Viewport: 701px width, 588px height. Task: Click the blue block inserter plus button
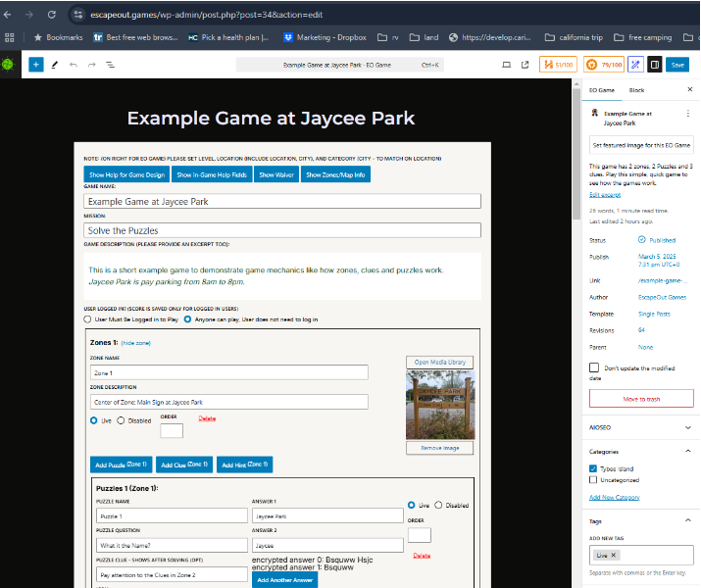pos(35,65)
